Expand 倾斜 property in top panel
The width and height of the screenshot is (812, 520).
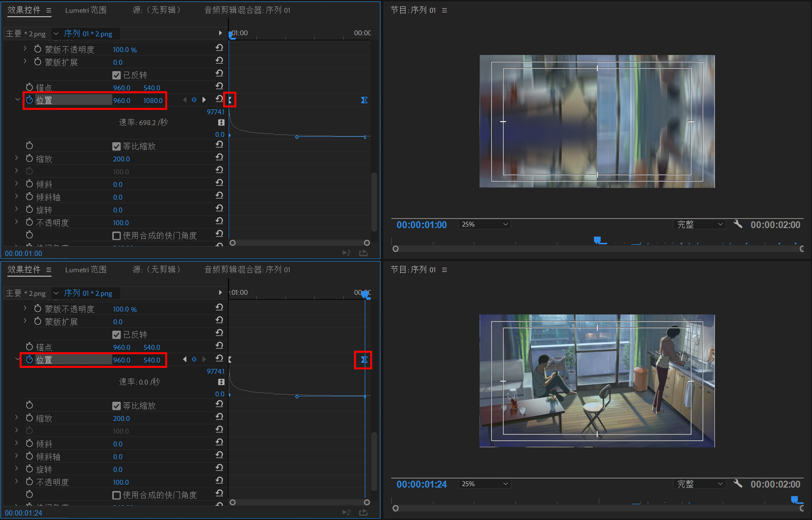coord(16,183)
